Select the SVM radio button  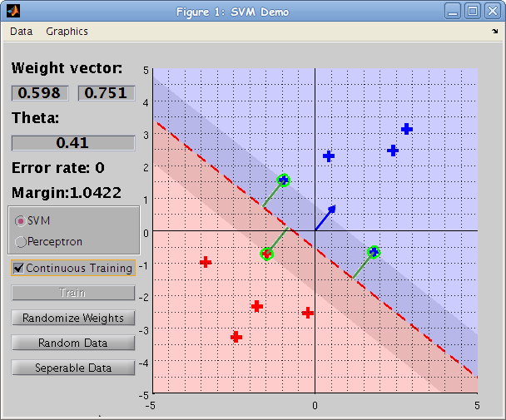pos(20,221)
